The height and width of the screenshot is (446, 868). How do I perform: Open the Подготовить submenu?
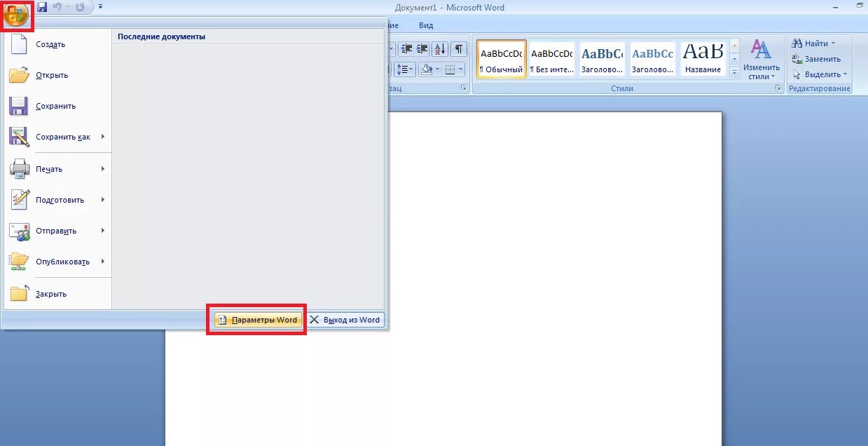point(57,200)
